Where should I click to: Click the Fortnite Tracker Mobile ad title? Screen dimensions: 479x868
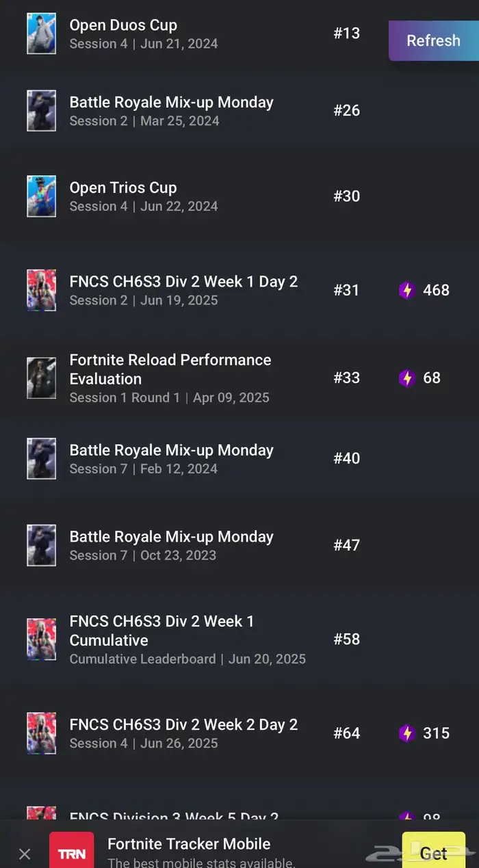tap(189, 844)
